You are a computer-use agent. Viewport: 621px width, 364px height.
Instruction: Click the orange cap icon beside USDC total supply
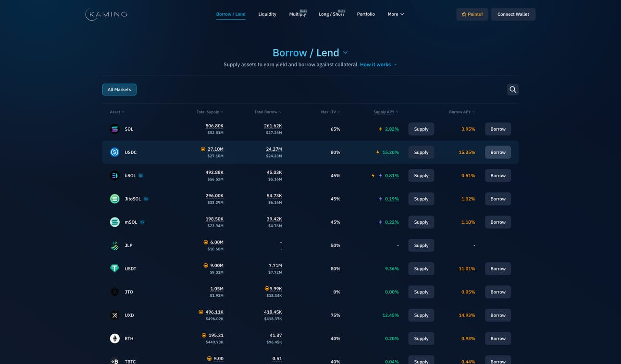click(x=203, y=149)
